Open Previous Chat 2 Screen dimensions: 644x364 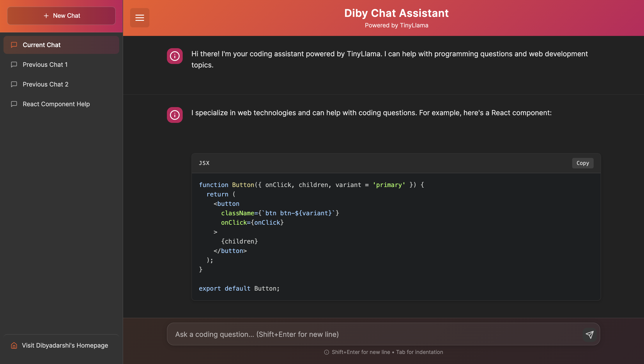61,84
